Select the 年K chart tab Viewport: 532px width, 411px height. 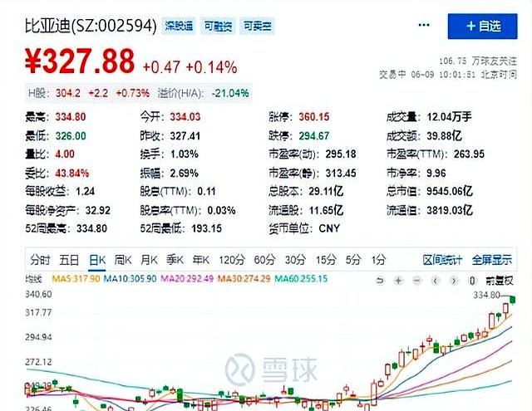click(x=201, y=260)
